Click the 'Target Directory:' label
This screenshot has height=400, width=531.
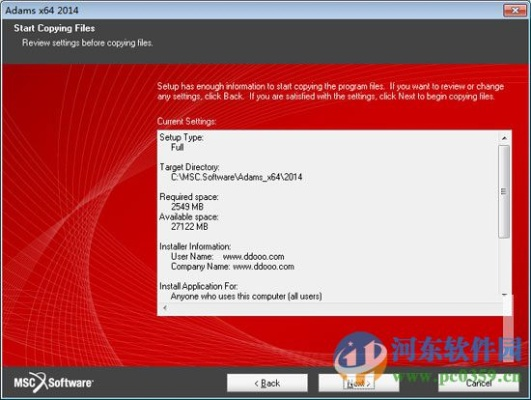pyautogui.click(x=189, y=167)
